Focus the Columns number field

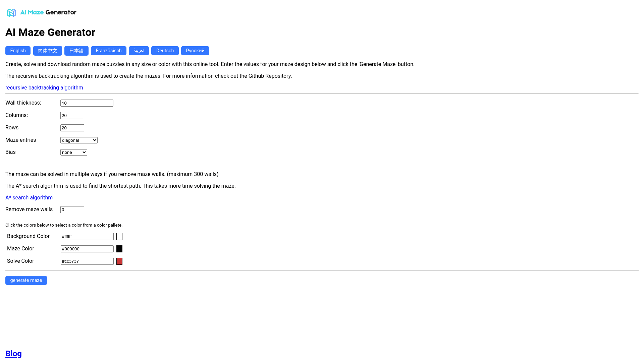tap(72, 115)
